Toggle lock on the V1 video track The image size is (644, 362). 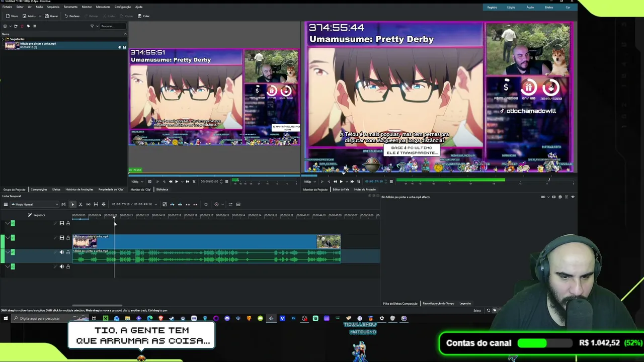[x=68, y=238]
